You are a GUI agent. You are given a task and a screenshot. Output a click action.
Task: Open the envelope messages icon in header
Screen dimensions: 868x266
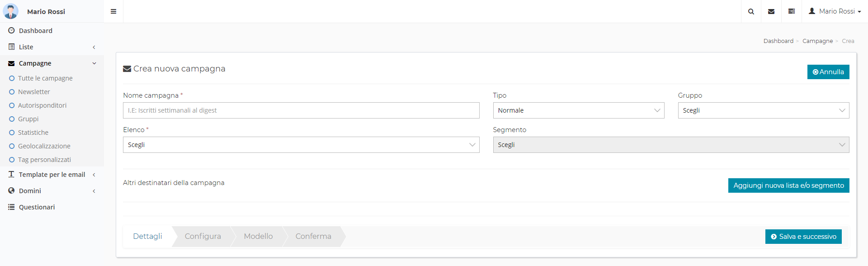[x=771, y=11]
